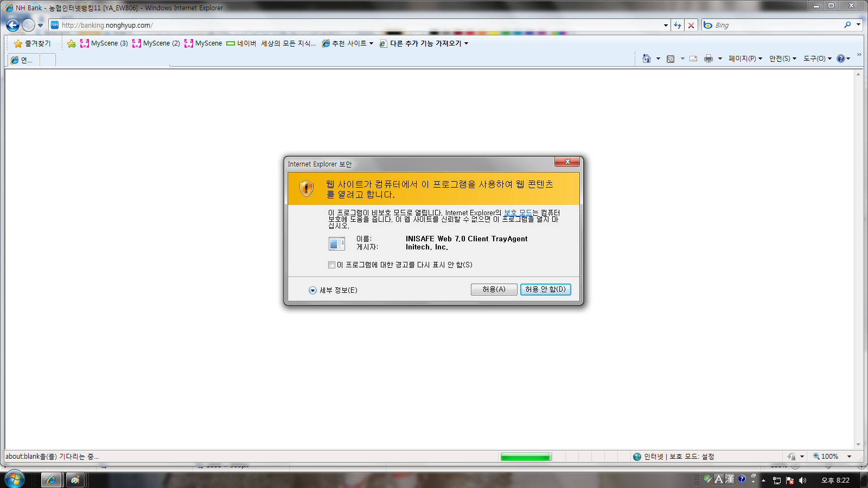Click the 100% zoom magnifier button
Image resolution: width=868 pixels, height=488 pixels.
pyautogui.click(x=826, y=457)
